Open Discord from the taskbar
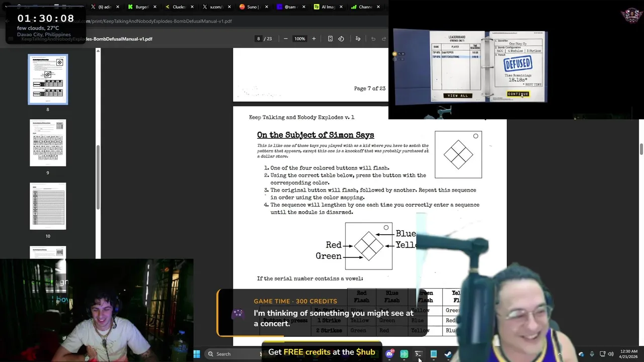This screenshot has height=362, width=644. (389, 354)
